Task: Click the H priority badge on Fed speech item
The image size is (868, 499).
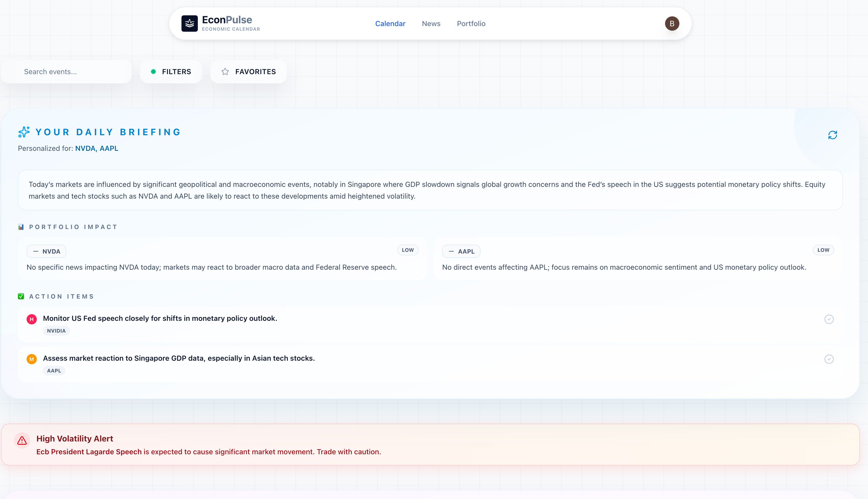Action: [31, 319]
